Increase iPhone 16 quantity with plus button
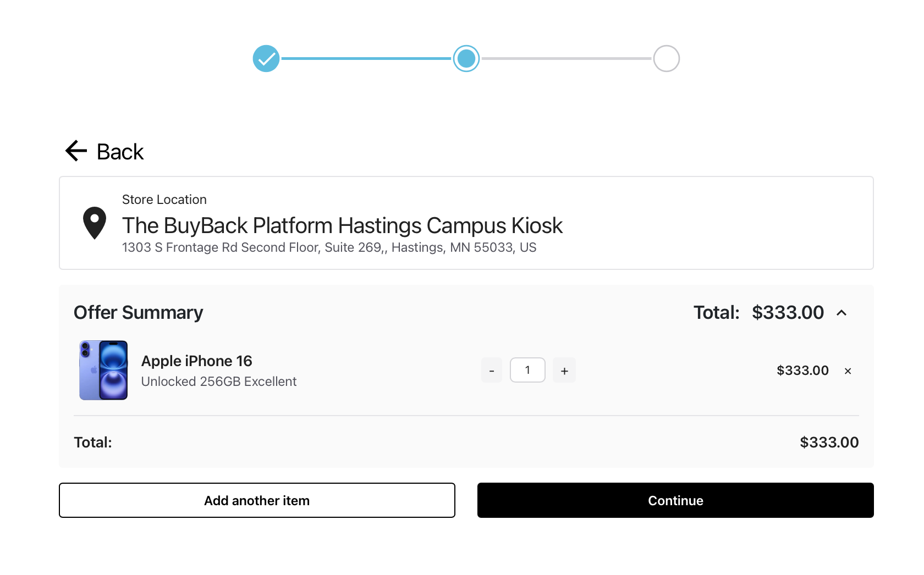Image resolution: width=924 pixels, height=575 pixels. pyautogui.click(x=564, y=370)
